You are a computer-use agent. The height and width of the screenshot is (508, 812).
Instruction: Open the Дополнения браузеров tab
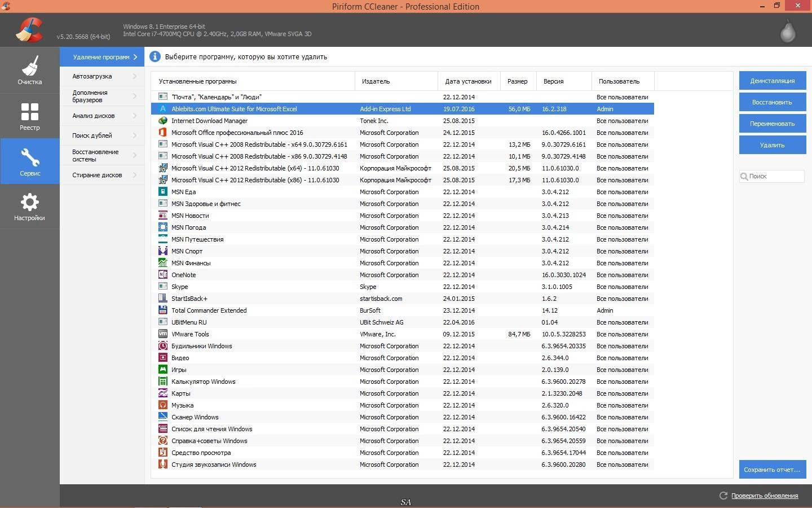[x=102, y=96]
